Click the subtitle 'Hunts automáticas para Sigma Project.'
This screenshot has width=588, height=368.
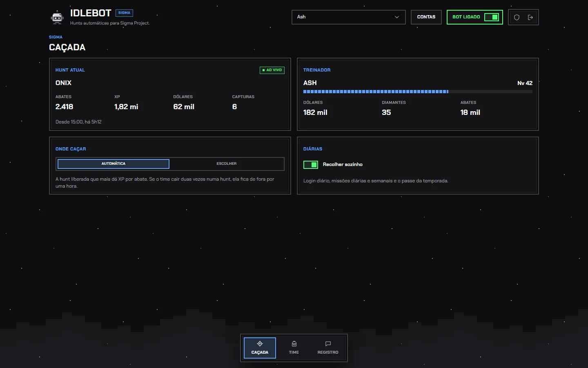pos(110,23)
